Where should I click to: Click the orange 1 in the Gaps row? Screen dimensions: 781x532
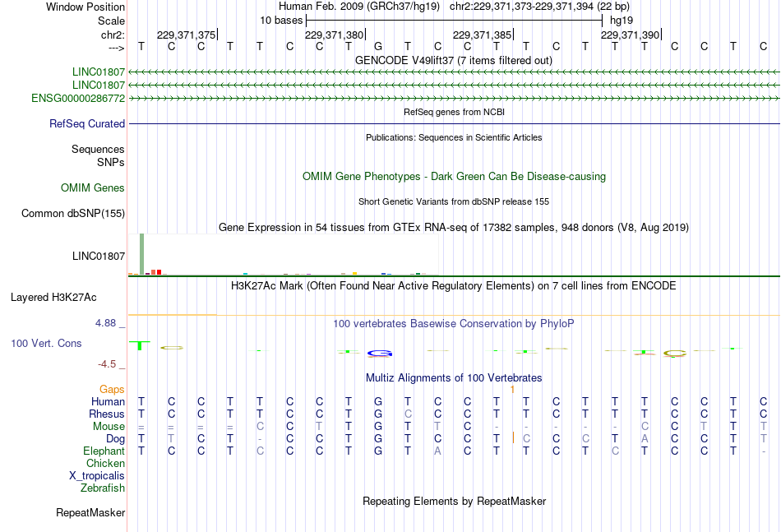click(512, 390)
